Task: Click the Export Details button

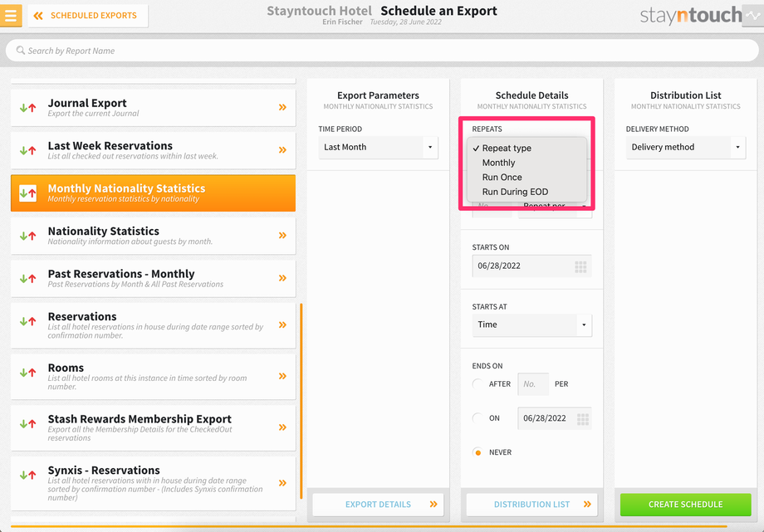Action: [x=378, y=505]
